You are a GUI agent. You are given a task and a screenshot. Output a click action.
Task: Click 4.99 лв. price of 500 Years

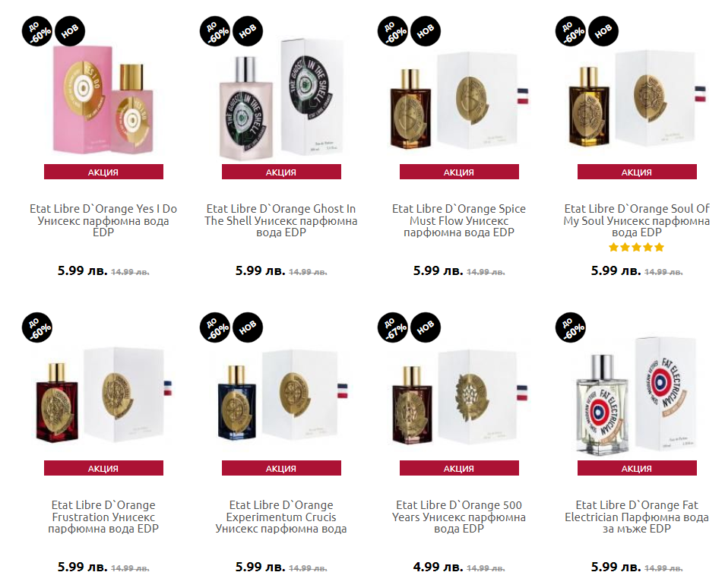point(438,567)
